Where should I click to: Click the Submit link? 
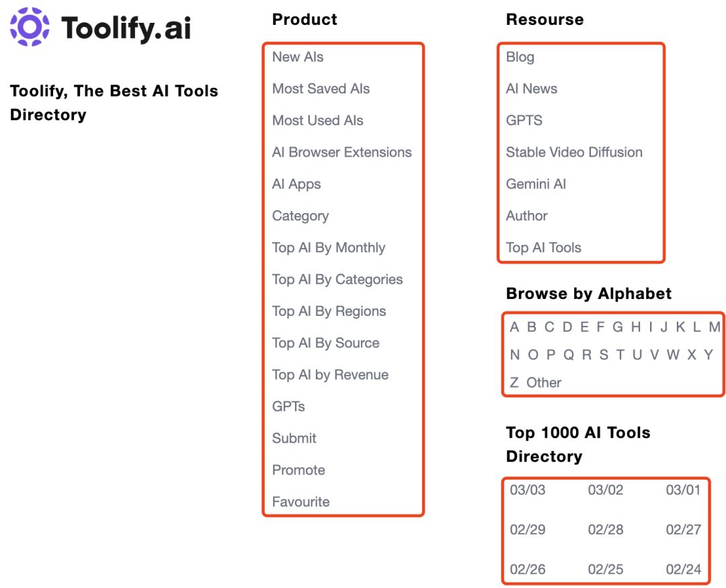294,438
